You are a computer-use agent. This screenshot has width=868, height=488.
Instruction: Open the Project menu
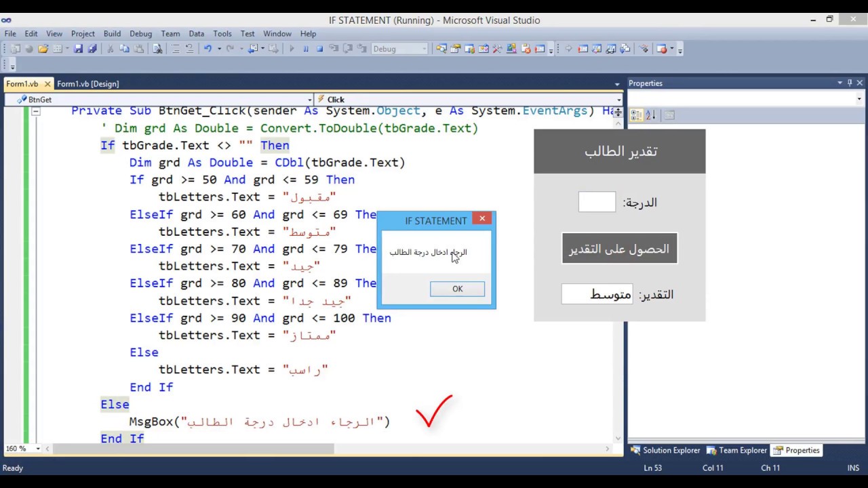point(83,33)
